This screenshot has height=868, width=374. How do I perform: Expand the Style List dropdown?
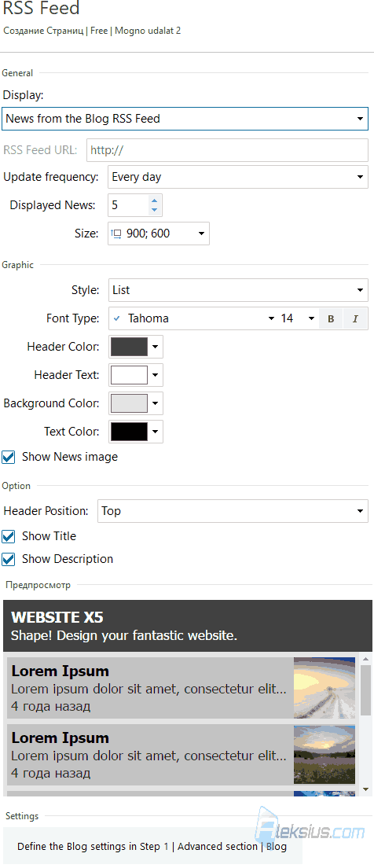pyautogui.click(x=238, y=290)
